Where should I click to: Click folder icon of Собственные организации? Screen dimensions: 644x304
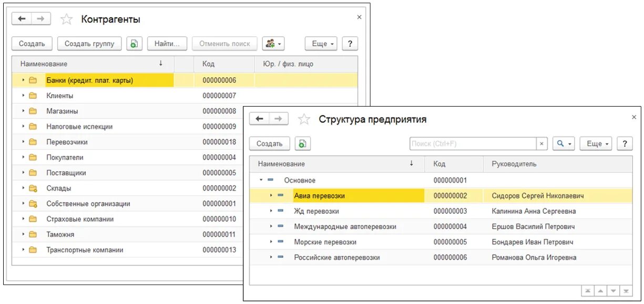[33, 204]
